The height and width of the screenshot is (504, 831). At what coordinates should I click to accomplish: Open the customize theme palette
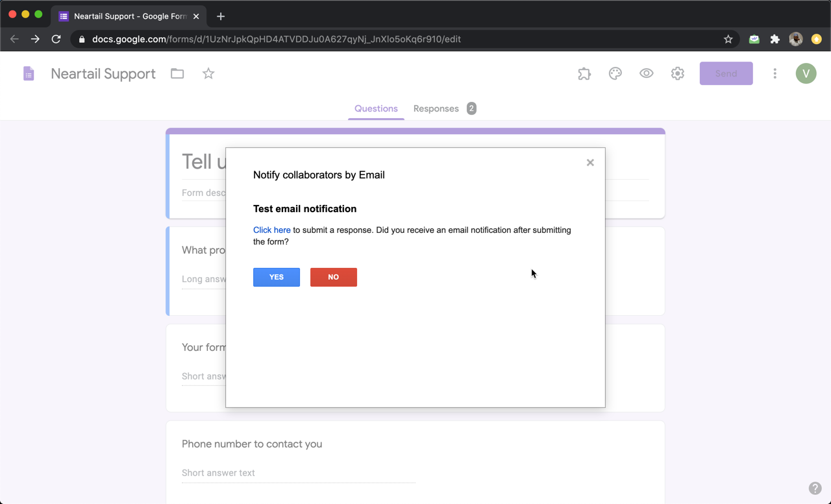(615, 74)
